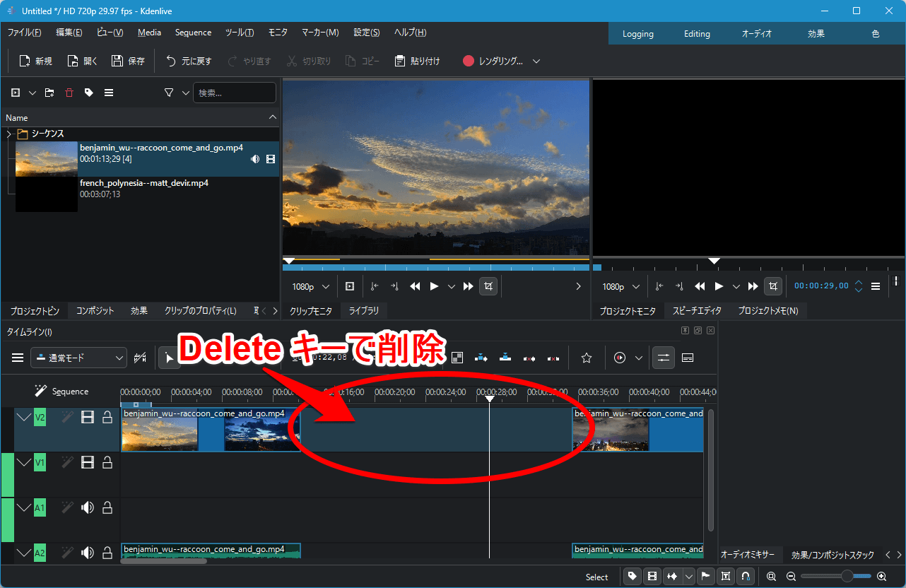Click the red delete clip icon in project bin

tap(69, 93)
